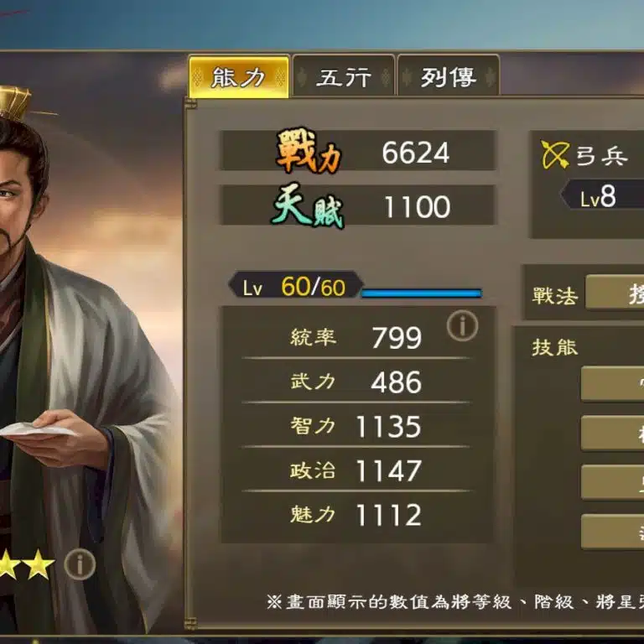
Task: Open the 列傳 biography tab
Action: coord(448,77)
